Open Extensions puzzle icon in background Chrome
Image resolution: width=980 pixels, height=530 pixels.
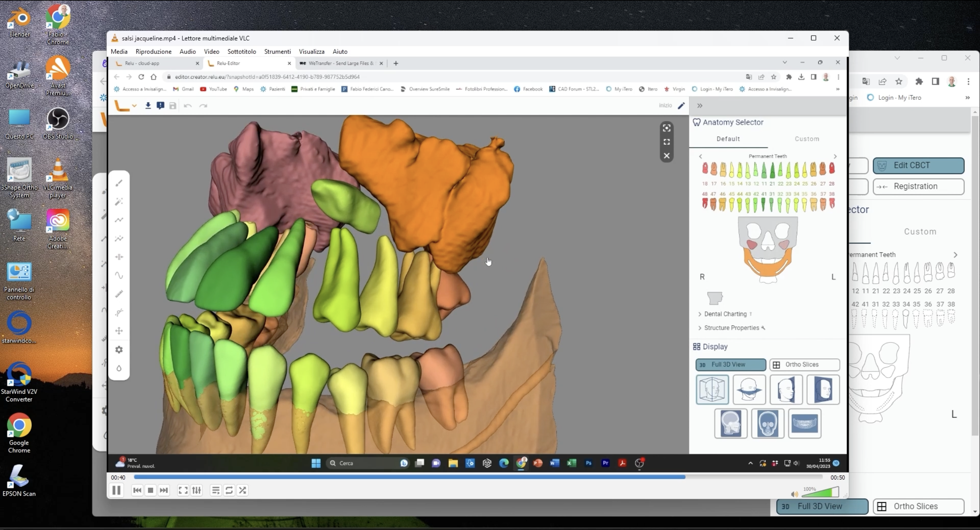(x=919, y=81)
